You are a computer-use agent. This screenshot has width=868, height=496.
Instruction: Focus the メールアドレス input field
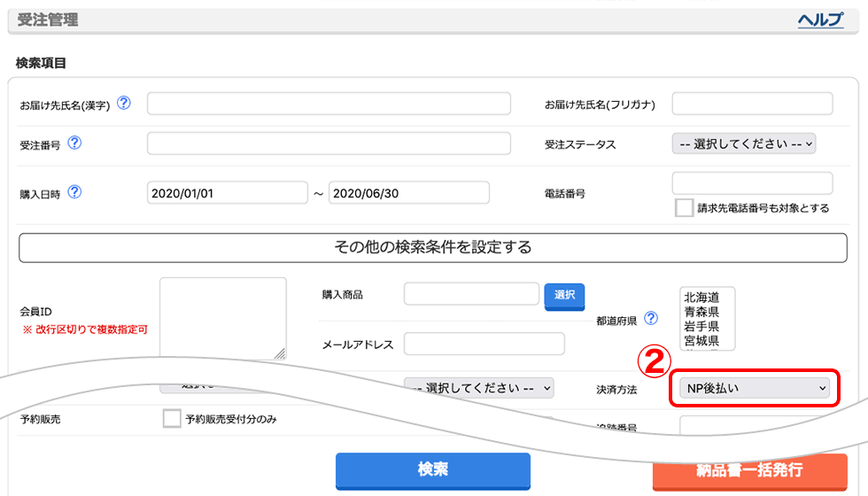pos(484,344)
